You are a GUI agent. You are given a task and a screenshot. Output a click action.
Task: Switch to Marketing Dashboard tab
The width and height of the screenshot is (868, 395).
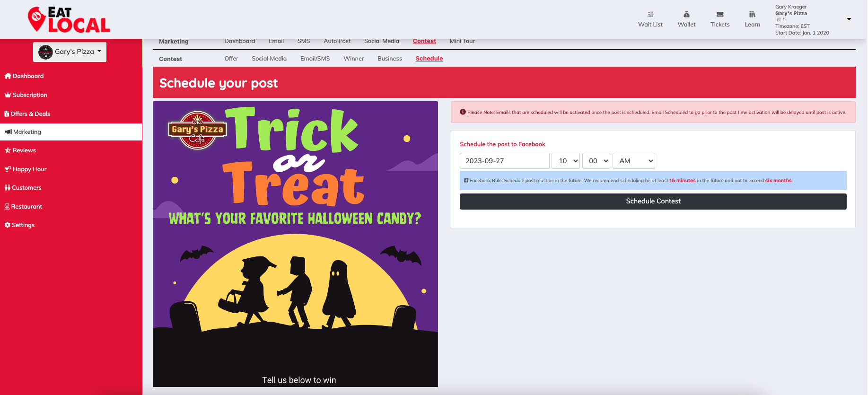pyautogui.click(x=239, y=41)
